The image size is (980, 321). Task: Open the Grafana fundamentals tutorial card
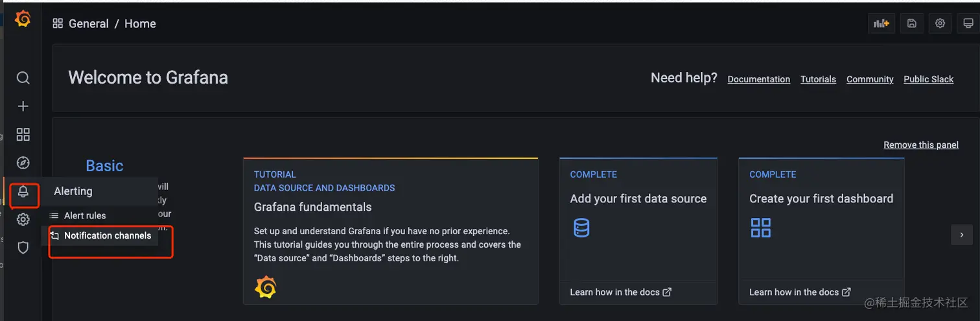click(x=390, y=230)
